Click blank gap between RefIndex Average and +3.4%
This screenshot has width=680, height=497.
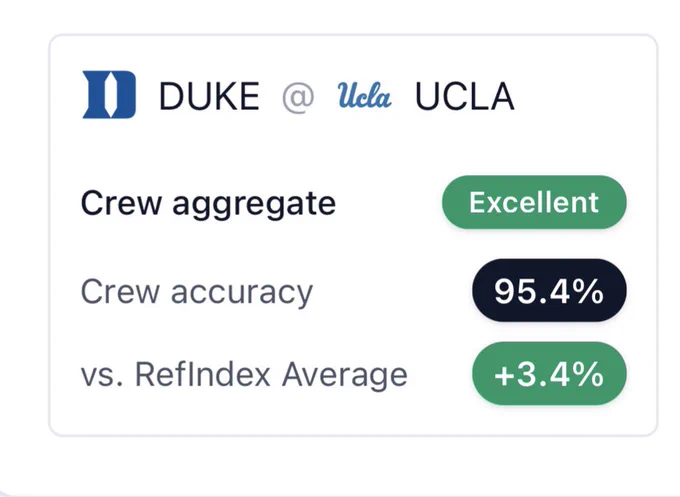coord(440,375)
